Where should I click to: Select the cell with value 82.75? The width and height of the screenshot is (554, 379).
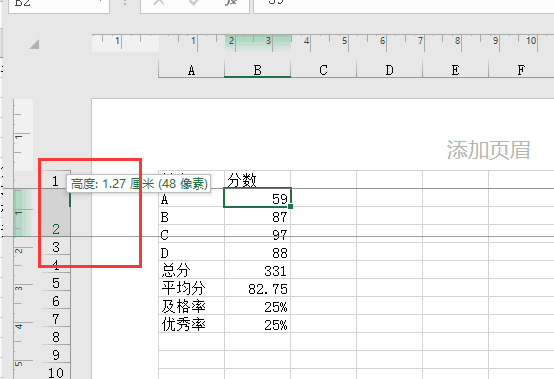pos(257,288)
